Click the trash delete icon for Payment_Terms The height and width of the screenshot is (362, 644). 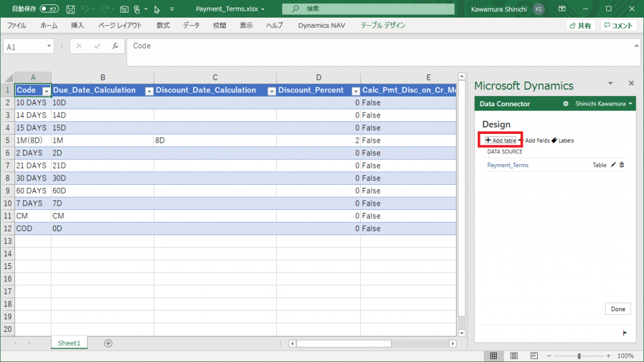tap(622, 165)
